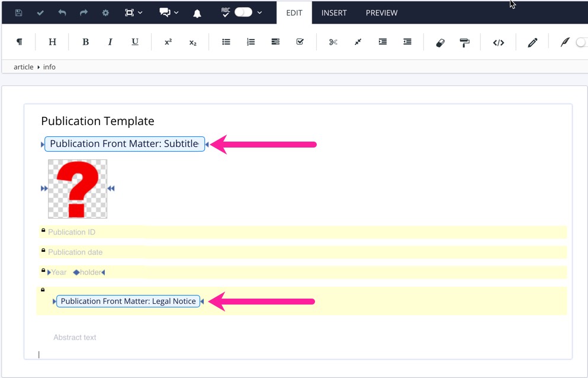Use the eraser to clear formatting
The width and height of the screenshot is (588, 378).
click(x=439, y=41)
